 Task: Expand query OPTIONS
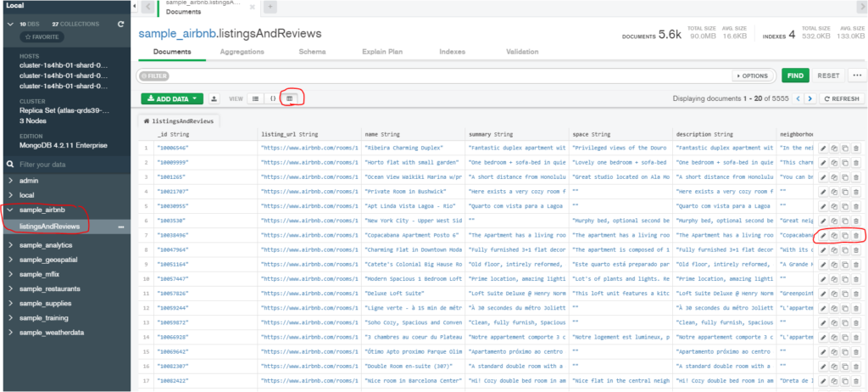[x=753, y=76]
